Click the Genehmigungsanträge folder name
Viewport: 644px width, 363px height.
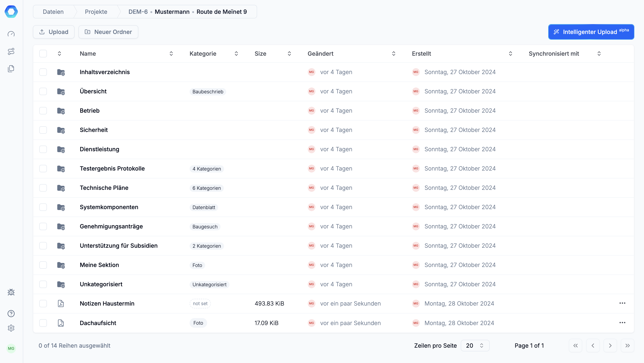[x=111, y=226]
